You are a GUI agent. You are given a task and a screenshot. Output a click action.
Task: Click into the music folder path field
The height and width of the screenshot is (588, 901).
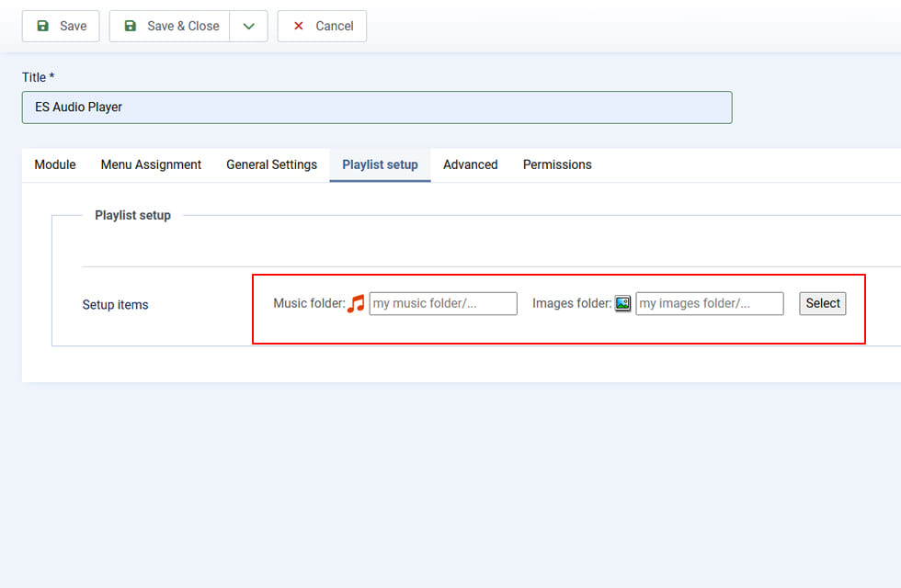pyautogui.click(x=443, y=304)
